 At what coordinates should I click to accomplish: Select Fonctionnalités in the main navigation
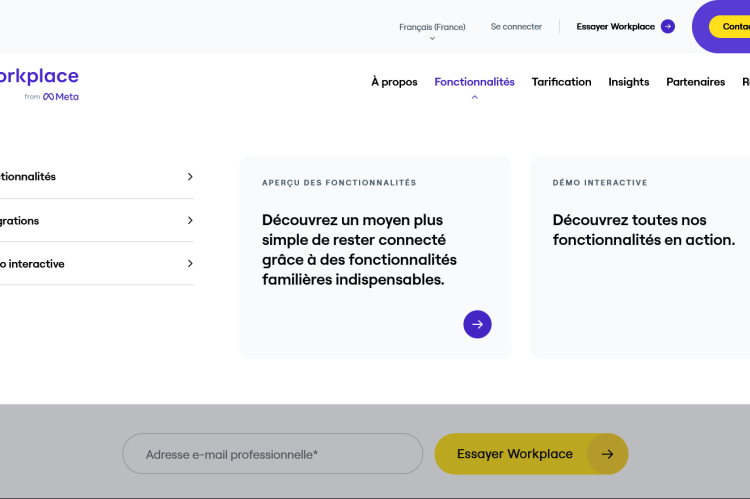click(474, 82)
